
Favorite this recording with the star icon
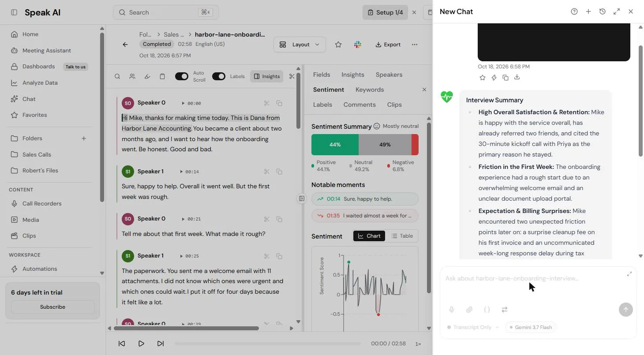coord(338,45)
